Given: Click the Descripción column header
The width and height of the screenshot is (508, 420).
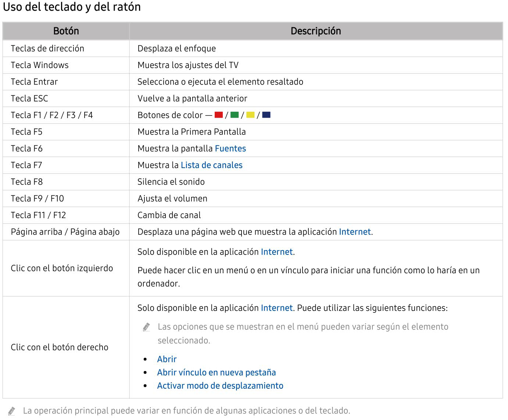Looking at the screenshot, I should point(316,31).
